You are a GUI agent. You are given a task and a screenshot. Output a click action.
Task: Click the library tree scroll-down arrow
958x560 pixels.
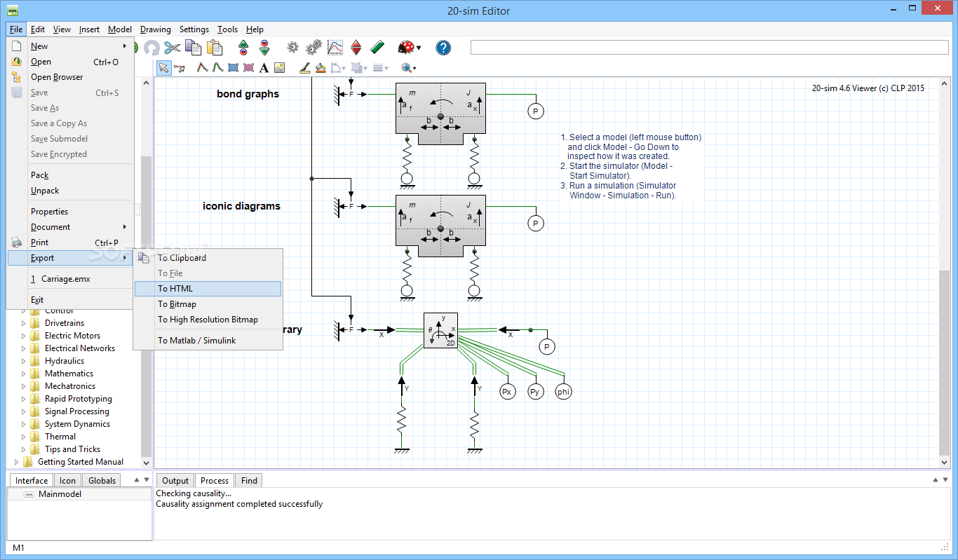click(x=147, y=463)
